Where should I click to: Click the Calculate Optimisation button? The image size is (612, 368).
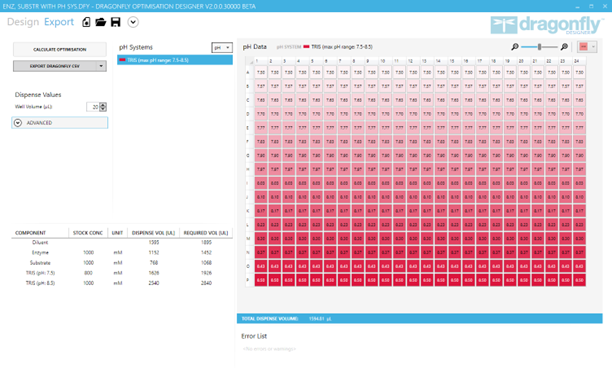[x=60, y=50]
